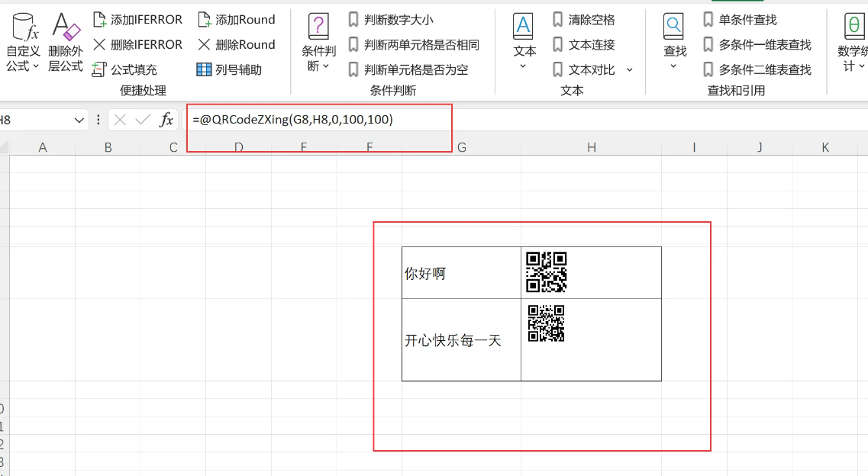Click the QR code beside 你好啊

click(x=547, y=272)
